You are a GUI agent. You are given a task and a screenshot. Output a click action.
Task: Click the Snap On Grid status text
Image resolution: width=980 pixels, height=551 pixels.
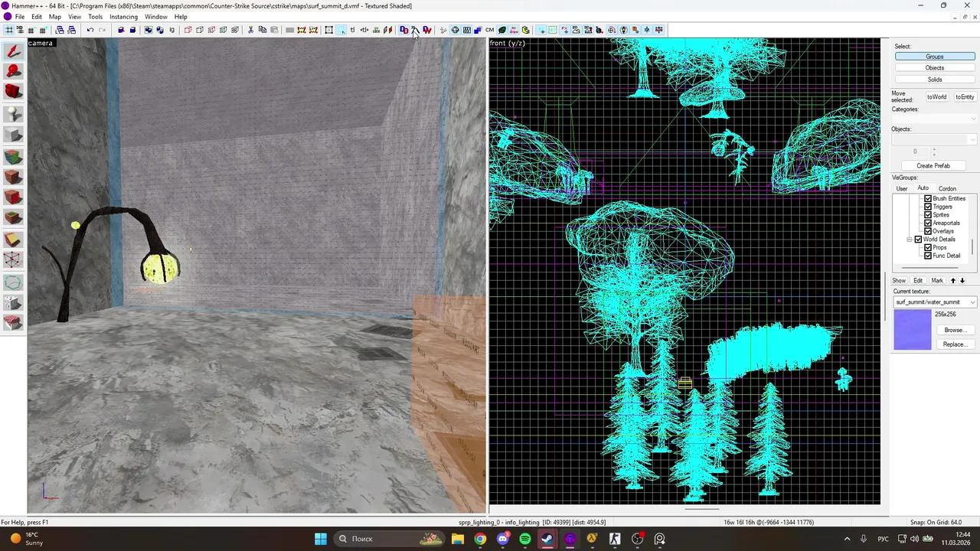point(935,522)
